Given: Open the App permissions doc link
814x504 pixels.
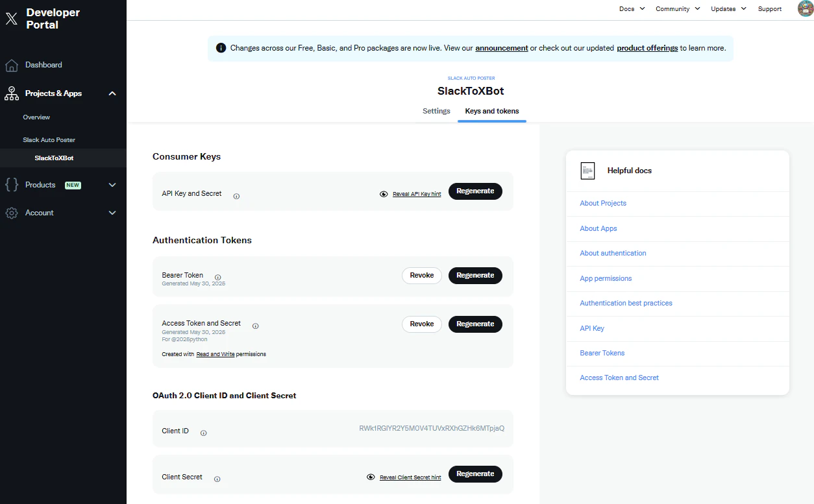Looking at the screenshot, I should click(606, 279).
